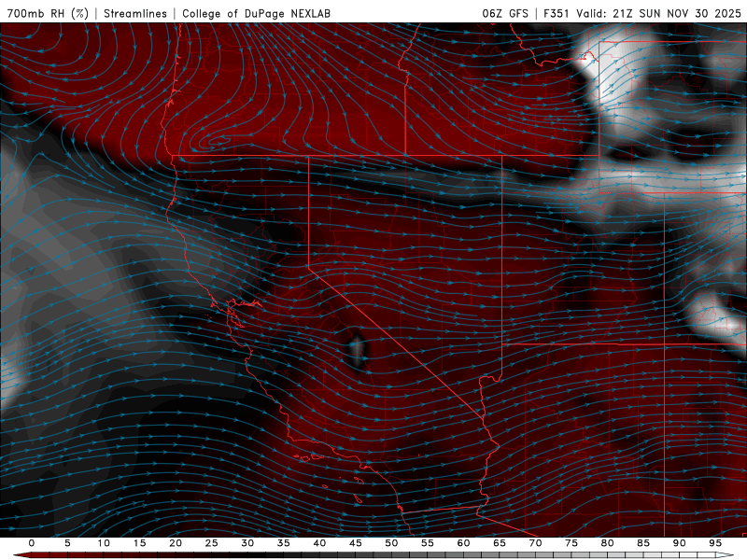Click the '30' value on color scale
The image size is (747, 560).
coord(247,543)
